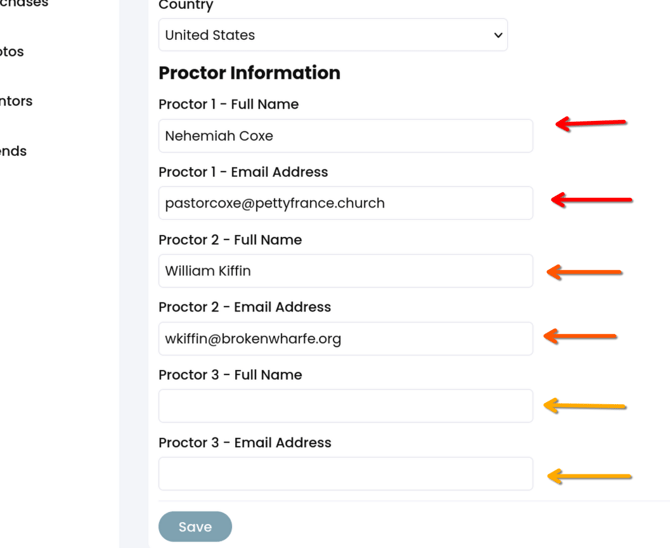Click the empty Proctor 3 Full Name field
The image size is (670, 548).
(x=345, y=406)
